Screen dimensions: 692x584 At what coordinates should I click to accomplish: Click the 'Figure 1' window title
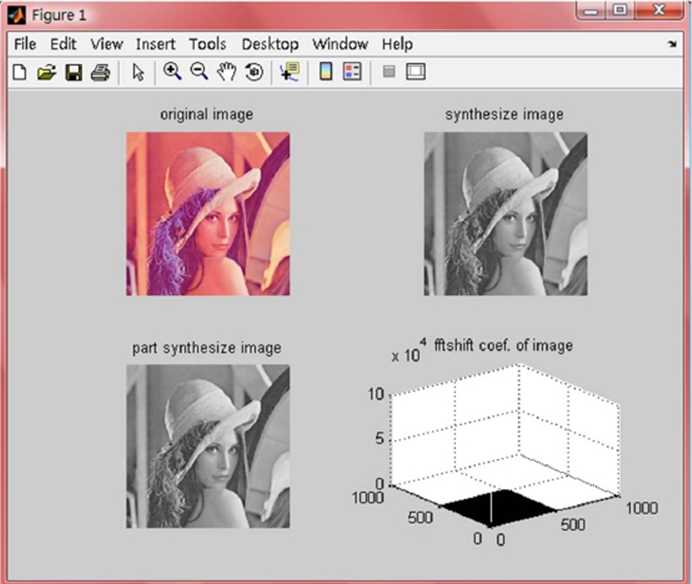[x=59, y=15]
